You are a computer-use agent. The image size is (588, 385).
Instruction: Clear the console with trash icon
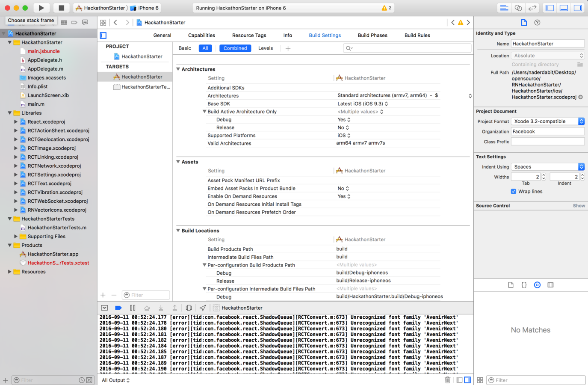[447, 380]
